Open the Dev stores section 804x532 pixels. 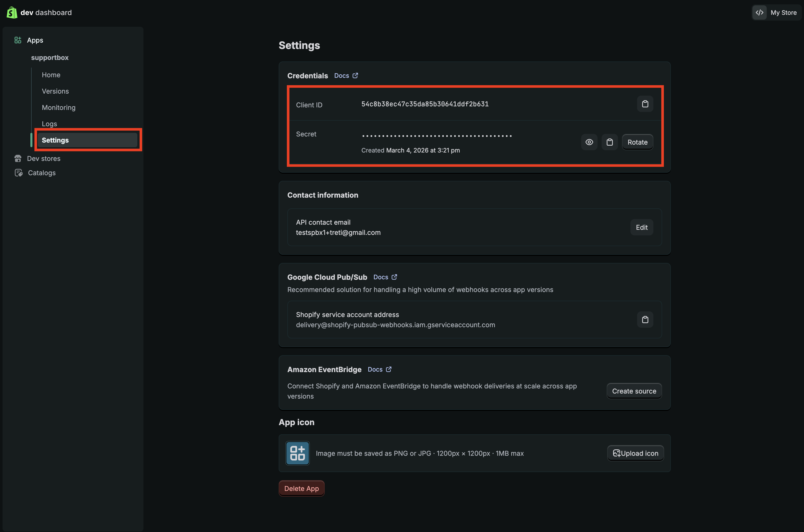pos(43,158)
